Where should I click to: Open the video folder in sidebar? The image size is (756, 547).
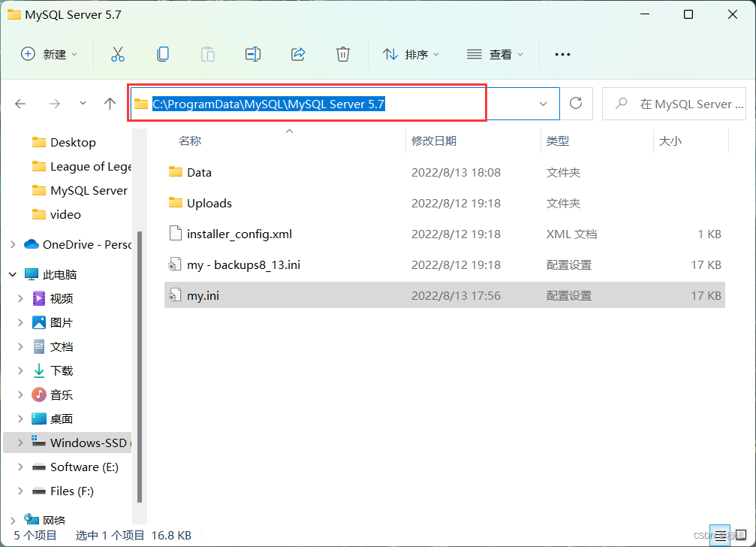click(56, 215)
